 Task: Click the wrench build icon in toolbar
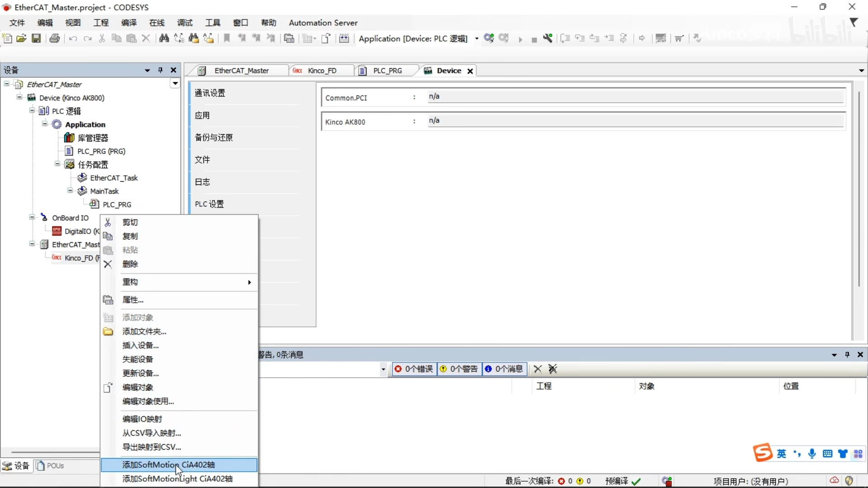[548, 38]
